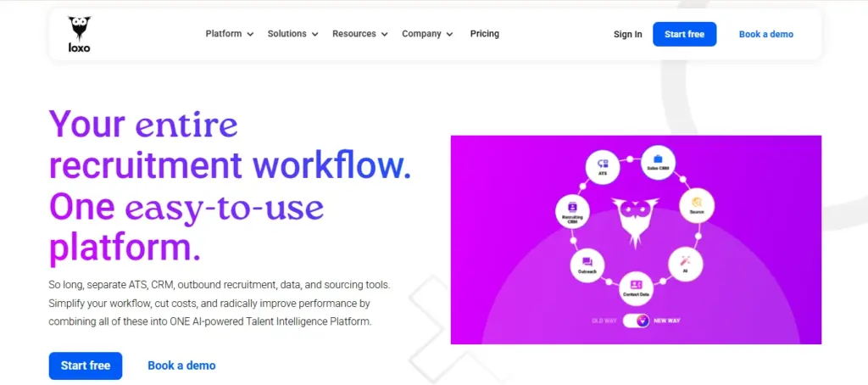Expand the Resources menu chevron
This screenshot has height=385, width=868.
384,35
